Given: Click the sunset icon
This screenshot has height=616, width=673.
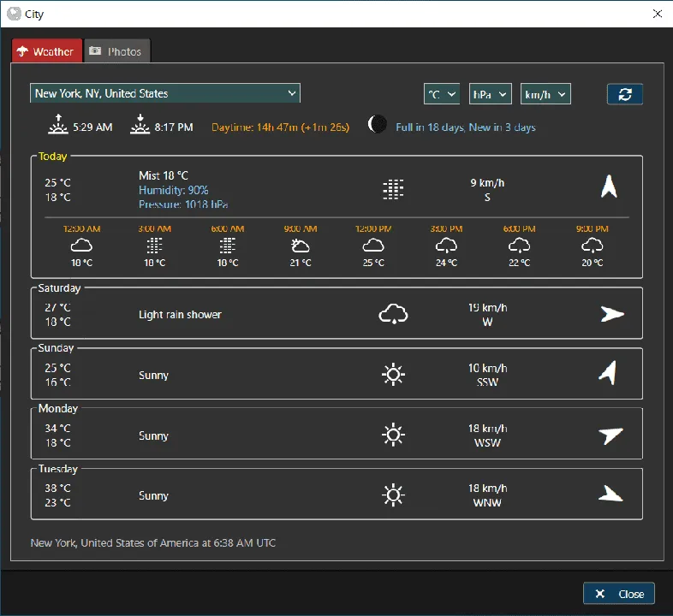Looking at the screenshot, I should point(140,124).
